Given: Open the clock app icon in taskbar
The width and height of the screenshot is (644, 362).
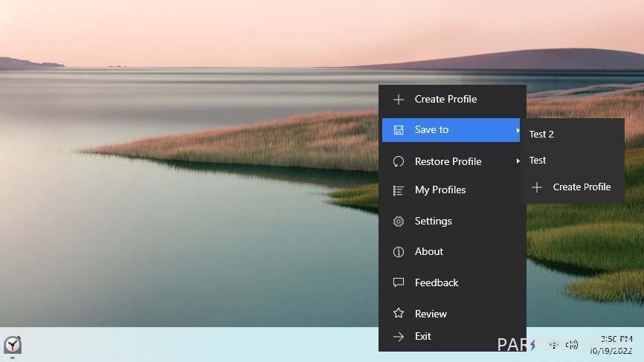Looking at the screenshot, I should (x=13, y=345).
